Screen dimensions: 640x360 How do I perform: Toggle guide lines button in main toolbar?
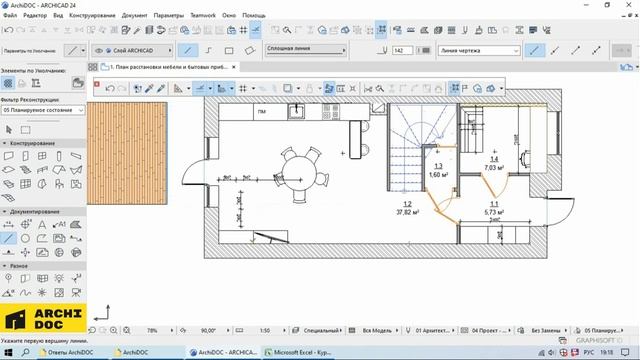click(256, 30)
